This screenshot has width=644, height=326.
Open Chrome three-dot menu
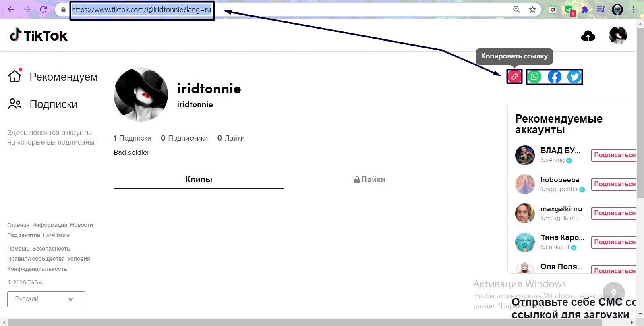coord(633,10)
